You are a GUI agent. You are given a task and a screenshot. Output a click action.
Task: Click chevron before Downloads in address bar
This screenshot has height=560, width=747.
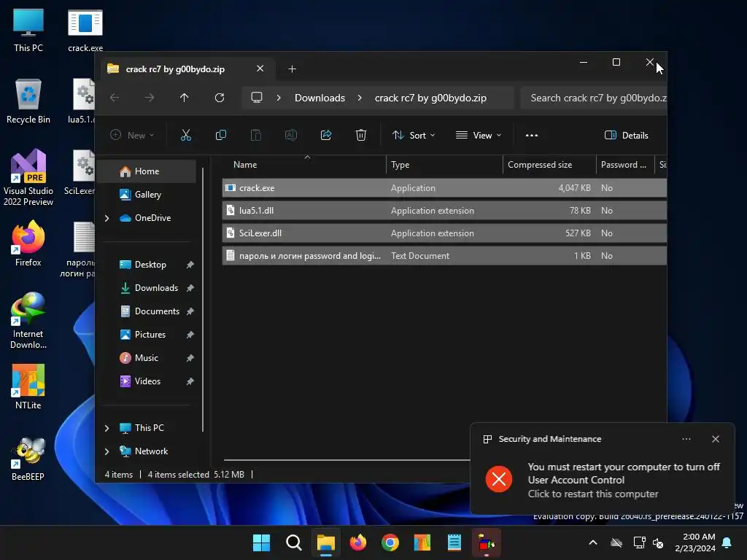[279, 98]
